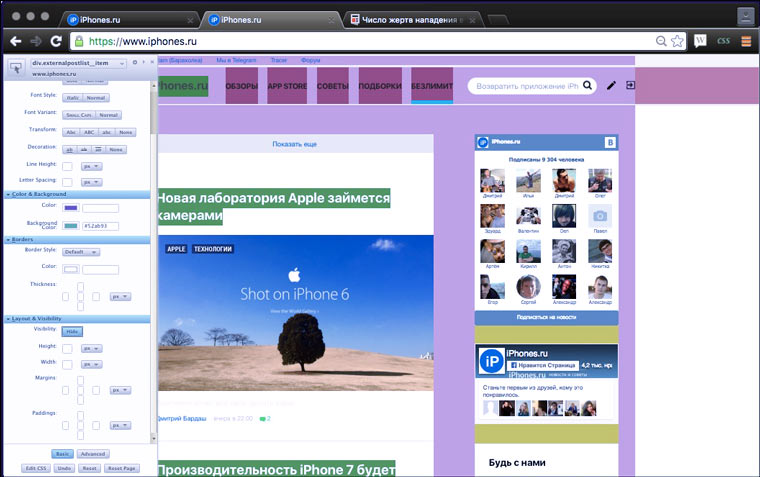This screenshot has width=760, height=477.
Task: Select the overline decoration button
Action: 98,149
